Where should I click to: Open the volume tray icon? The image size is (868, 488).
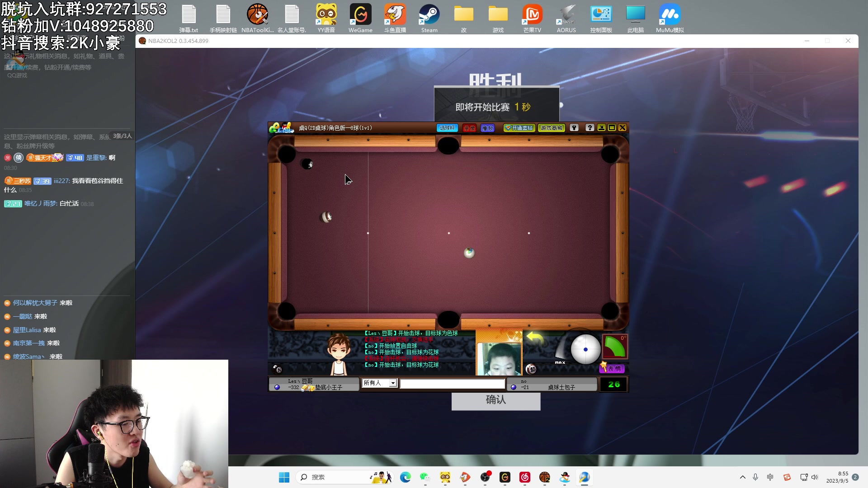pos(815,477)
